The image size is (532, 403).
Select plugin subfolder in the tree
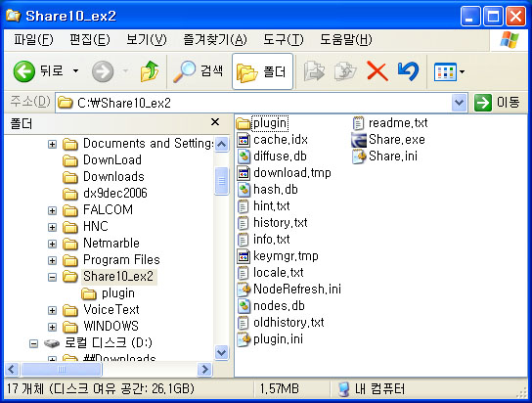(x=109, y=293)
